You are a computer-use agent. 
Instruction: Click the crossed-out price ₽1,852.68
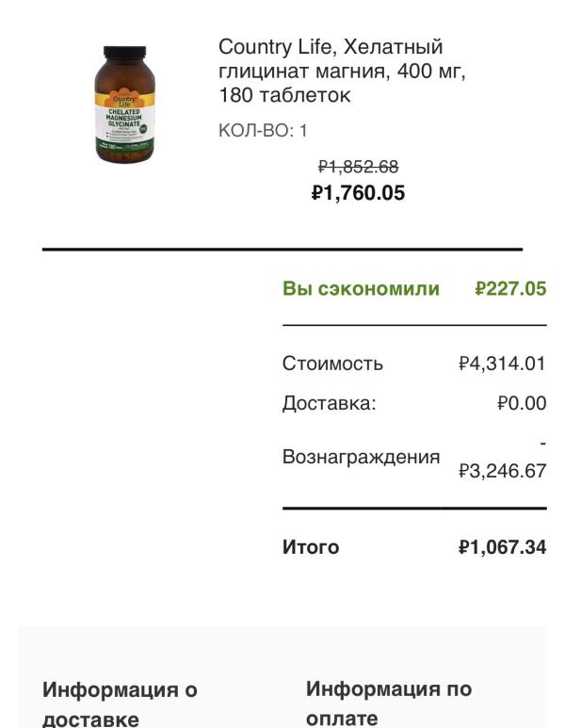coord(358,167)
